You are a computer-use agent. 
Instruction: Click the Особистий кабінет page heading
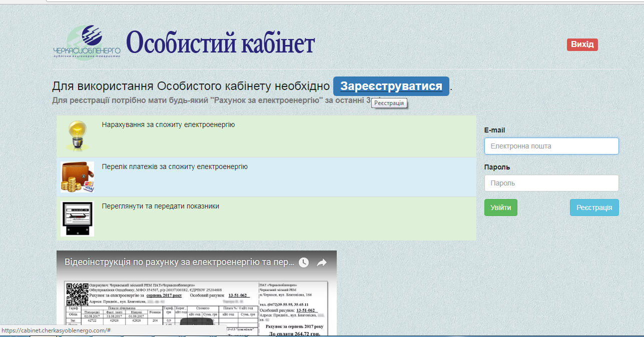[x=220, y=43]
